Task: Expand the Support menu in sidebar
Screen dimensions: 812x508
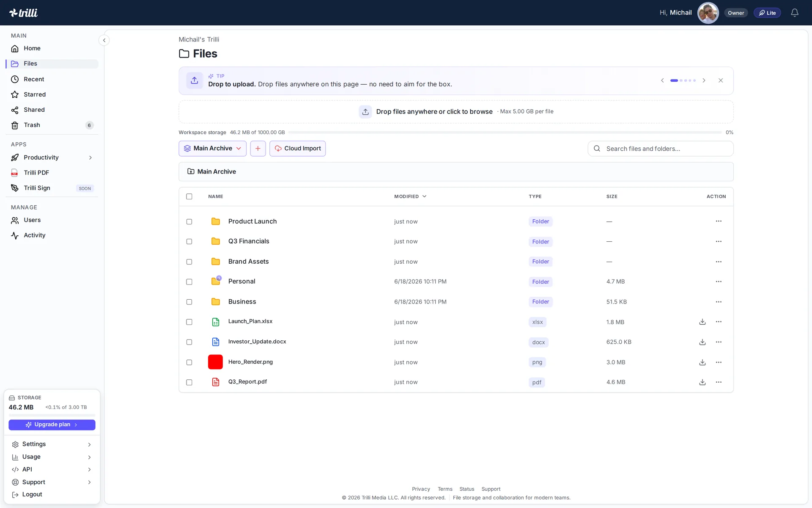Action: pos(52,482)
